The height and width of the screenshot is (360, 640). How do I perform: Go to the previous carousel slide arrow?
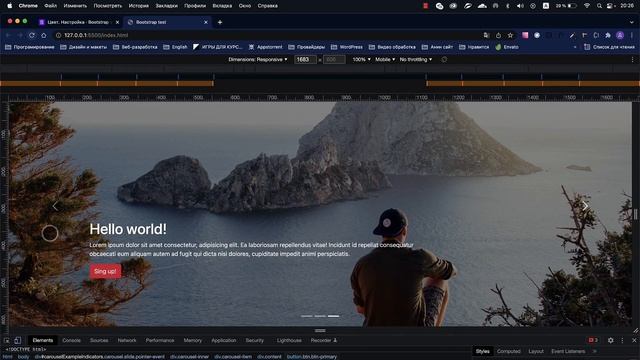pos(55,207)
